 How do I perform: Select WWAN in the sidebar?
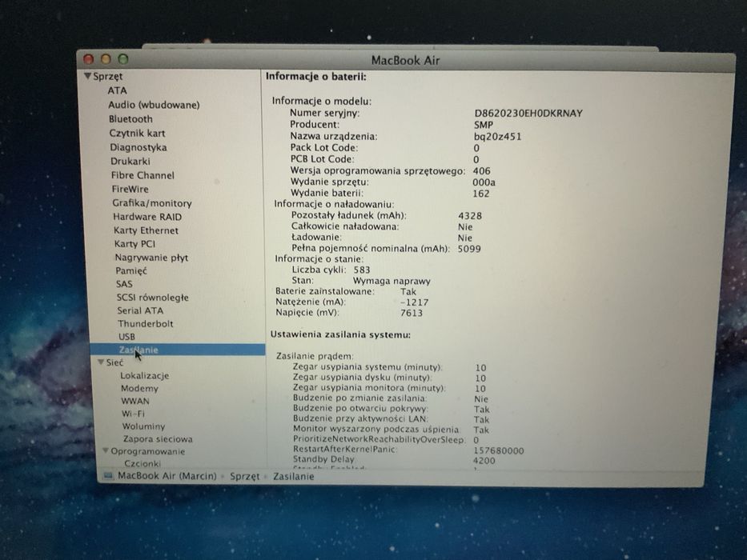(x=135, y=401)
